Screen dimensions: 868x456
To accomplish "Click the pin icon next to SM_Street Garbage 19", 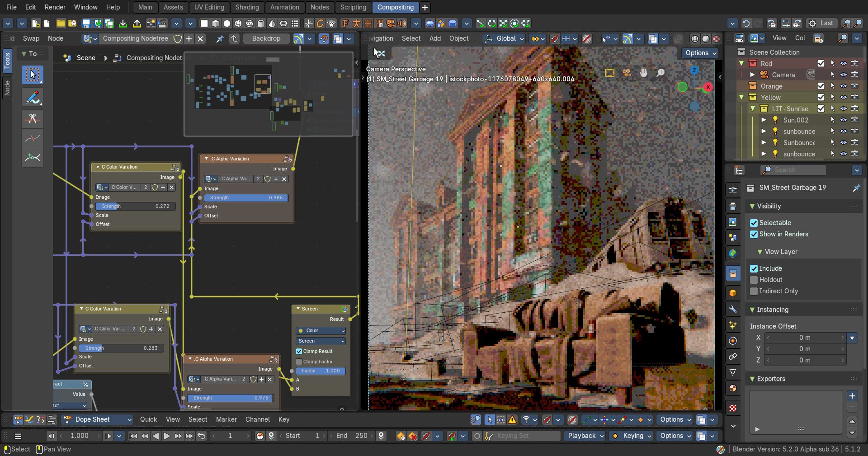I will click(856, 188).
